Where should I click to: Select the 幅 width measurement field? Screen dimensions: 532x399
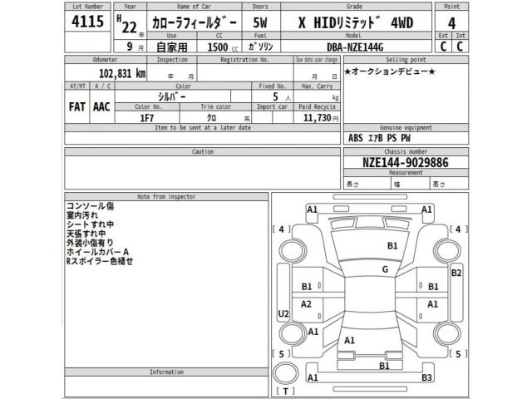410,184
